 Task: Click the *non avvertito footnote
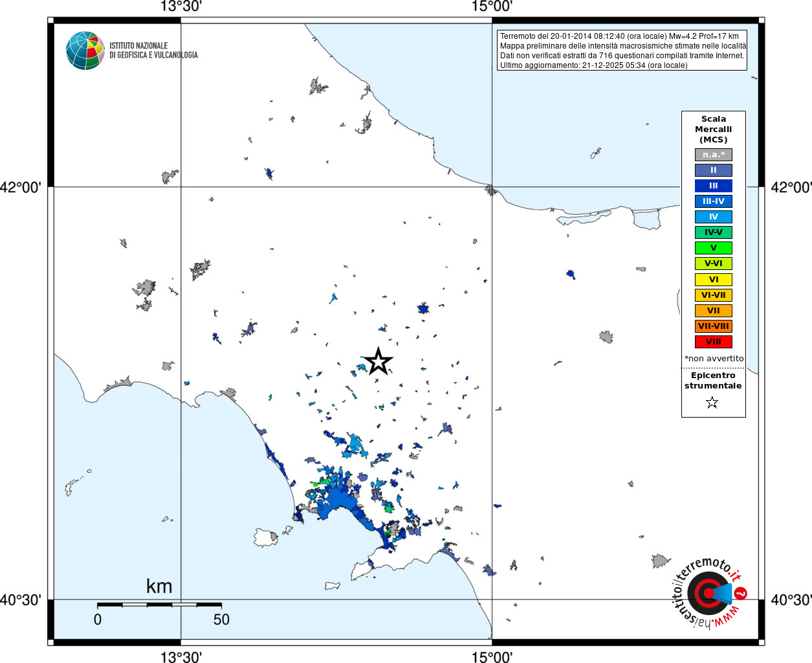pyautogui.click(x=714, y=359)
